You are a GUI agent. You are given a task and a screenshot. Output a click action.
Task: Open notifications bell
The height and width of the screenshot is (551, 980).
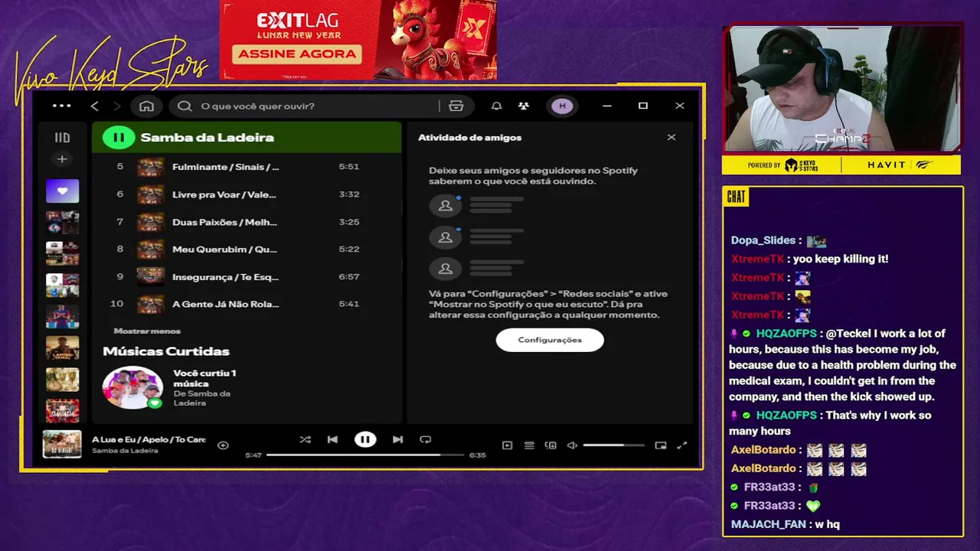pyautogui.click(x=497, y=106)
